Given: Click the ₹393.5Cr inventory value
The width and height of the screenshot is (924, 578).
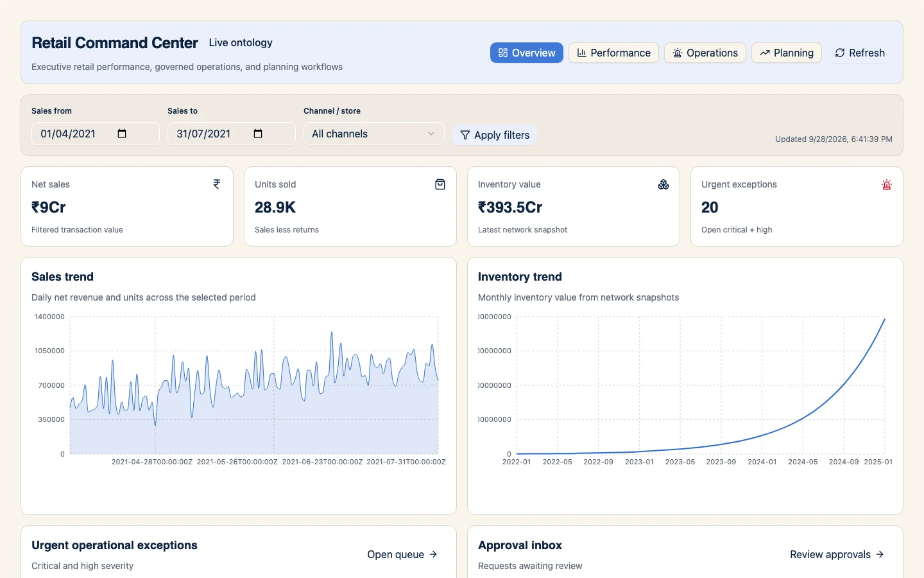Looking at the screenshot, I should point(510,207).
